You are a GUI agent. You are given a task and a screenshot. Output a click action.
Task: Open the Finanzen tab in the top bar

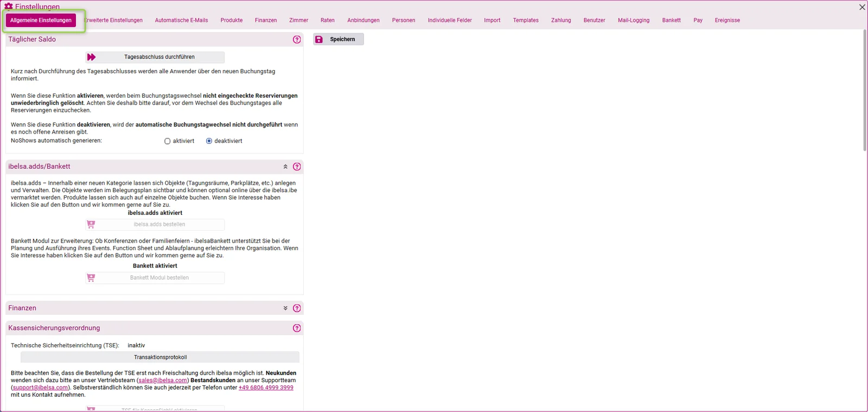tap(266, 21)
